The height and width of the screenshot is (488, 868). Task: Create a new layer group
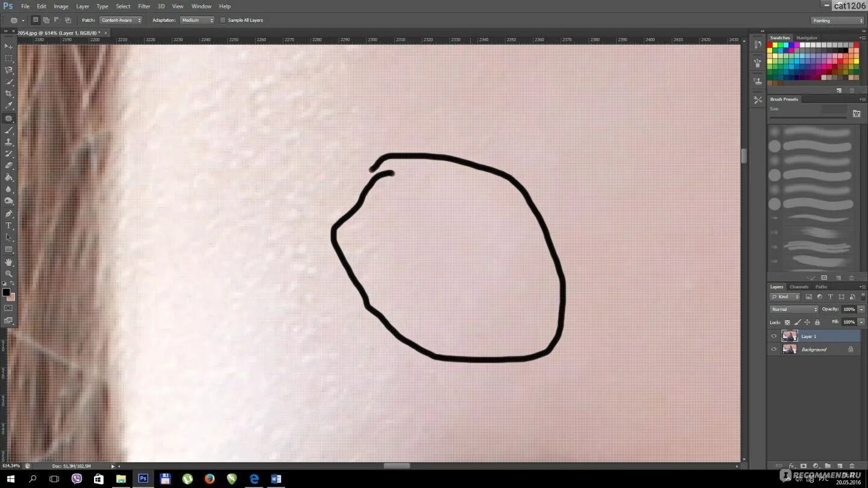click(828, 466)
